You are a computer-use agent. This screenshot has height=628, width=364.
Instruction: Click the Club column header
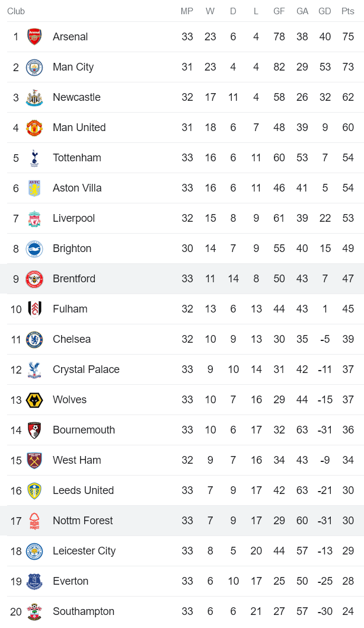point(16,11)
